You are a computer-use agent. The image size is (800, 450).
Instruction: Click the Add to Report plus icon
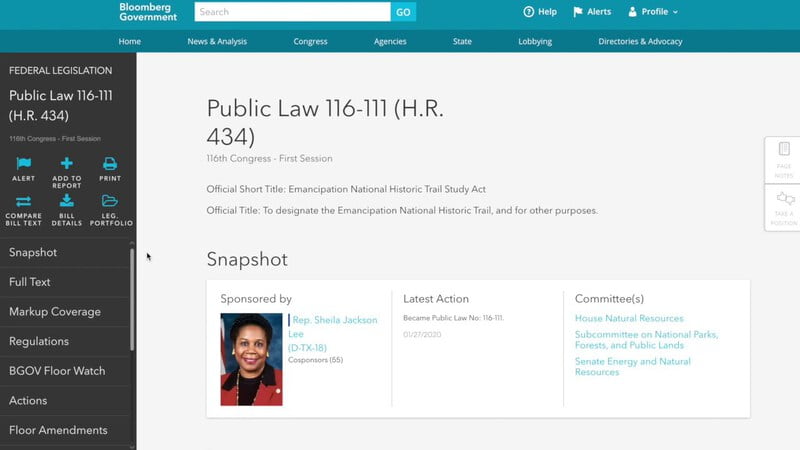(x=66, y=163)
